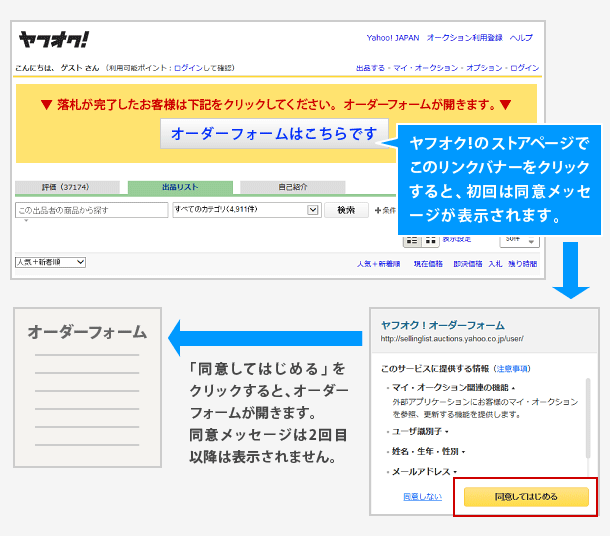Click the 同意しない link
The width and height of the screenshot is (610, 536).
tap(422, 497)
